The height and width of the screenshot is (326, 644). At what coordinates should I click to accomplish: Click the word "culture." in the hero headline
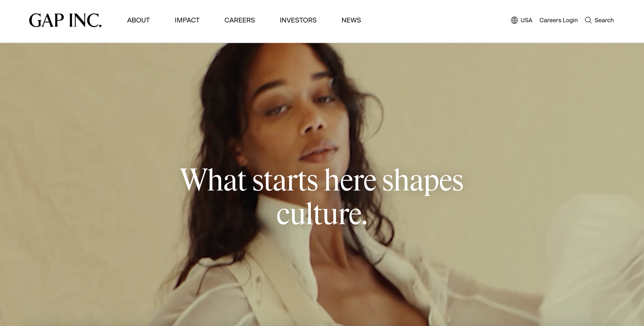322,214
